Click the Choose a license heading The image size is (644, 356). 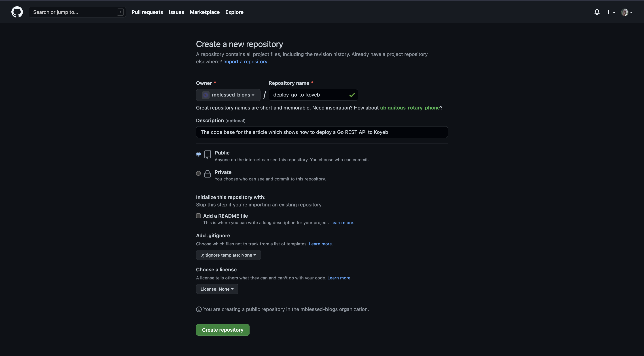point(216,270)
